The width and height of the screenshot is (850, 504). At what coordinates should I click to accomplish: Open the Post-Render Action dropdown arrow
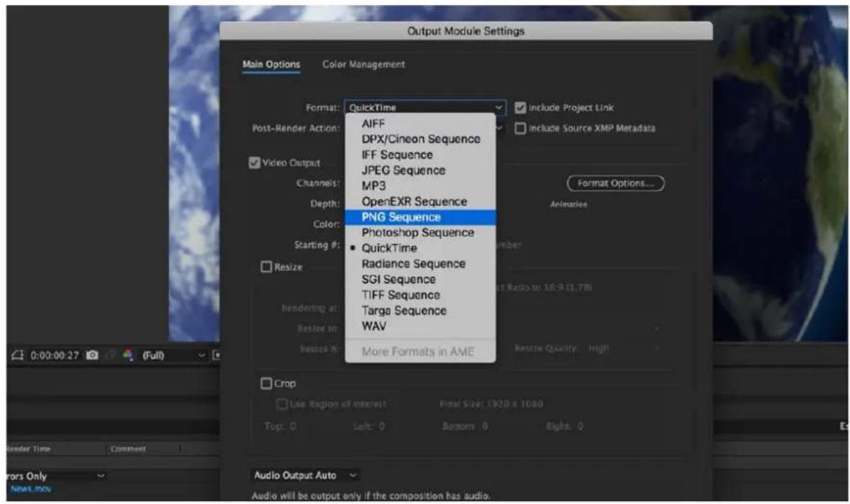coord(499,129)
